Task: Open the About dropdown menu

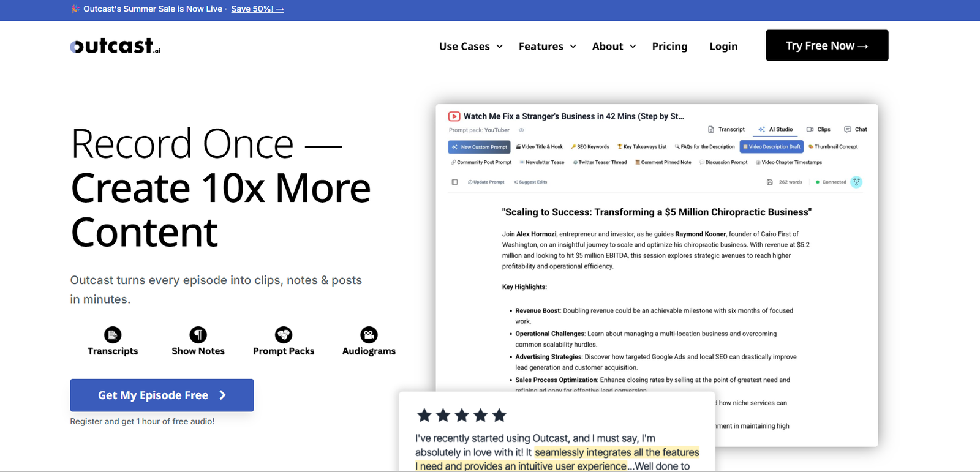Action: click(614, 47)
